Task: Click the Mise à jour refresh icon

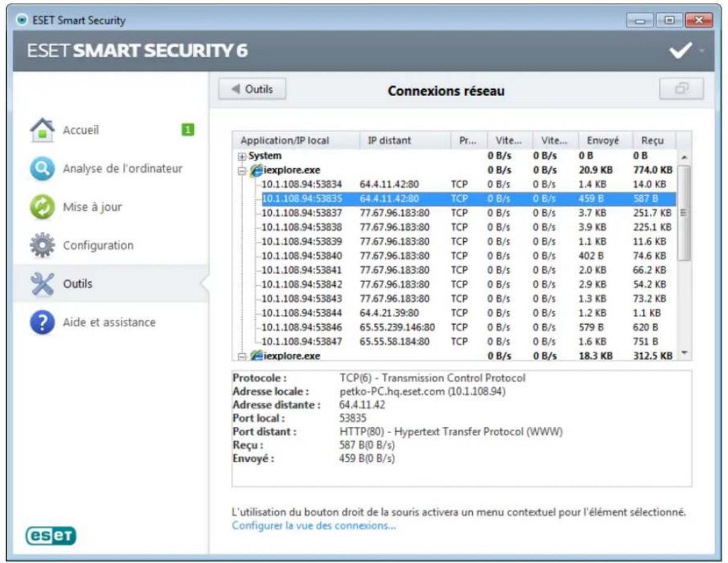Action: click(x=43, y=207)
